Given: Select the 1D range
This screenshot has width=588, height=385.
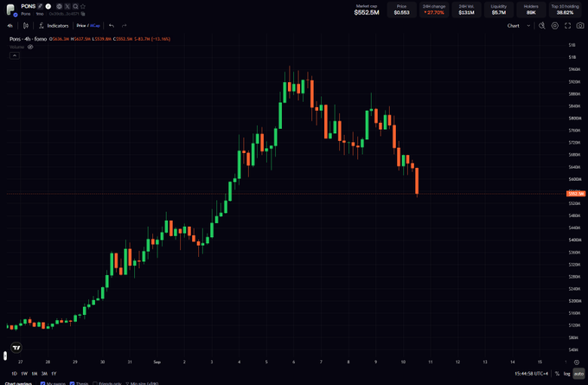Looking at the screenshot, I should (x=14, y=374).
